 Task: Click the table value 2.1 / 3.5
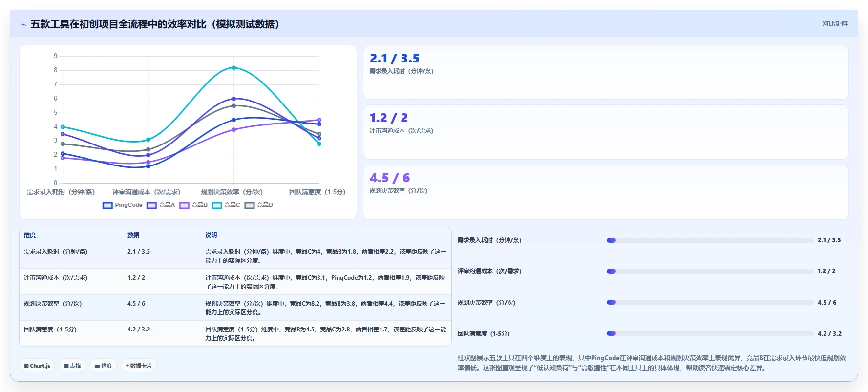(139, 252)
